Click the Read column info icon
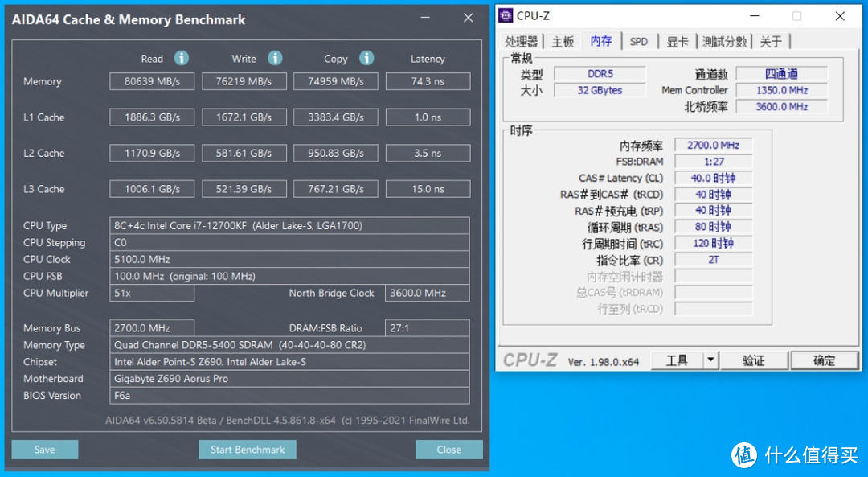The height and width of the screenshot is (477, 868). 181,58
